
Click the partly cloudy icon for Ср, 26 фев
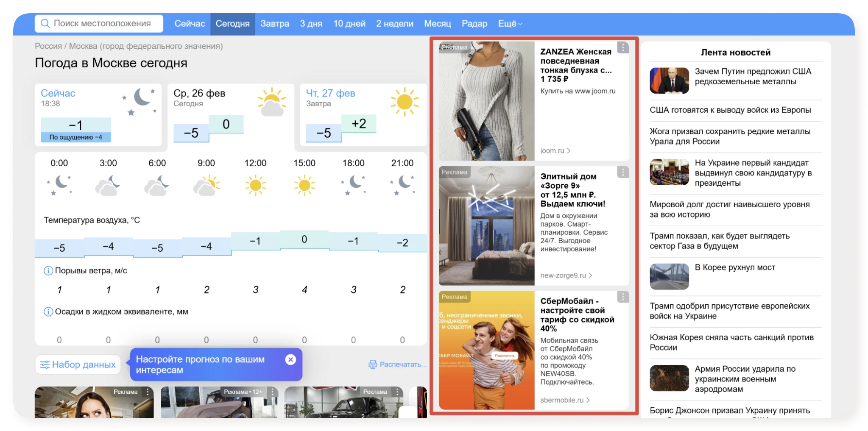point(272,102)
